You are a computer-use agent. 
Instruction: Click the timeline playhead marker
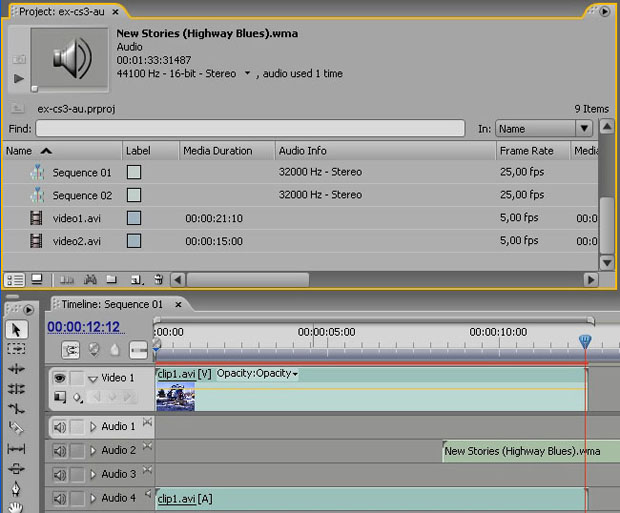click(585, 341)
